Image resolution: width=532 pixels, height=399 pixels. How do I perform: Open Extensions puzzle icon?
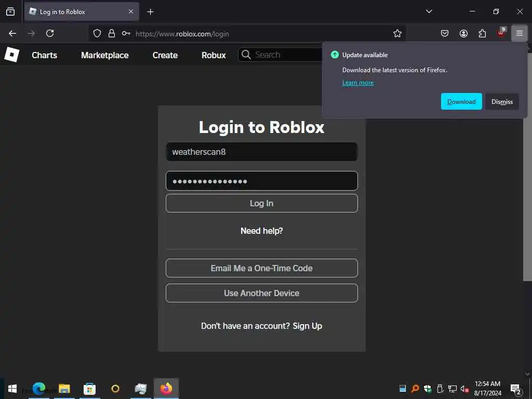pos(482,33)
